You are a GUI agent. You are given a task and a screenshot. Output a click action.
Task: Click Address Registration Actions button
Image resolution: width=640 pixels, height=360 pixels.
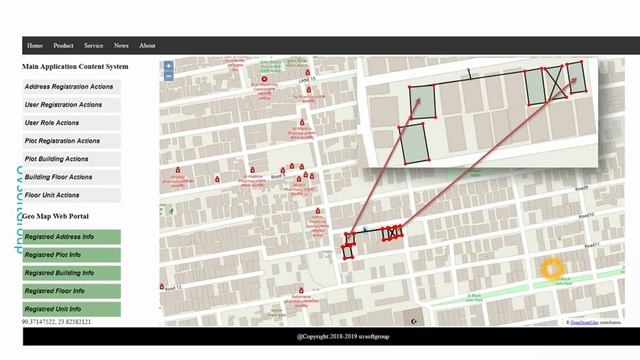(x=71, y=87)
